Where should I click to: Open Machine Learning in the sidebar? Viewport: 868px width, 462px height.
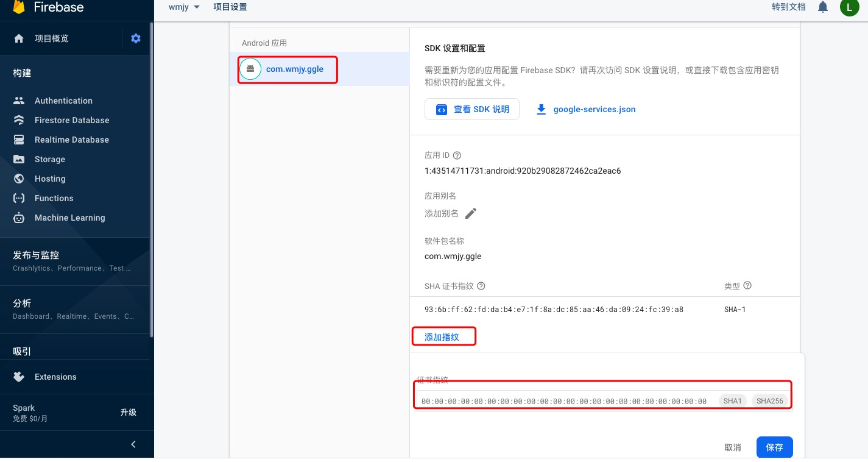point(70,218)
